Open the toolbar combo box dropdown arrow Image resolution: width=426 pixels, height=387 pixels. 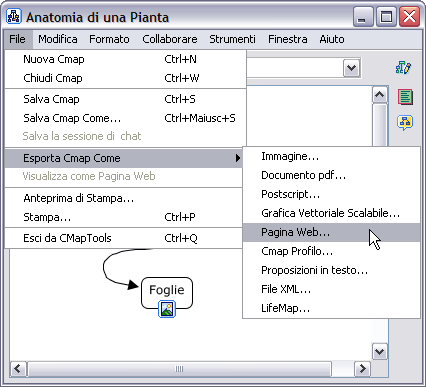click(351, 68)
